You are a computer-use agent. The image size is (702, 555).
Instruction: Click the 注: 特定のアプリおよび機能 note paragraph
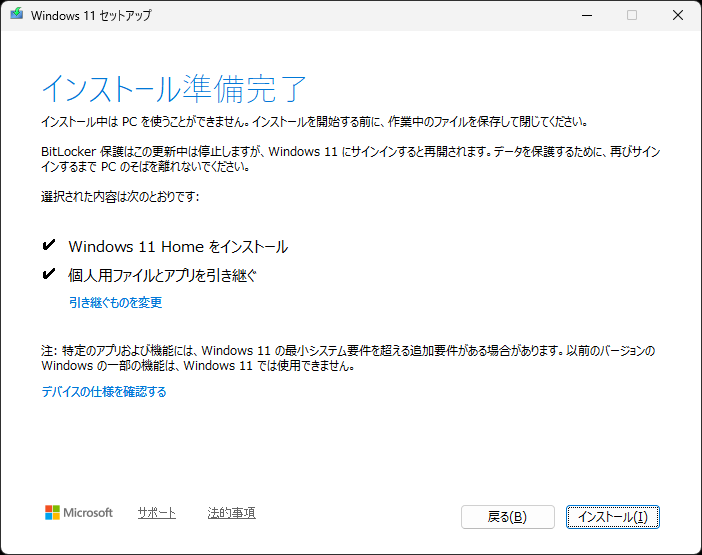coord(348,358)
